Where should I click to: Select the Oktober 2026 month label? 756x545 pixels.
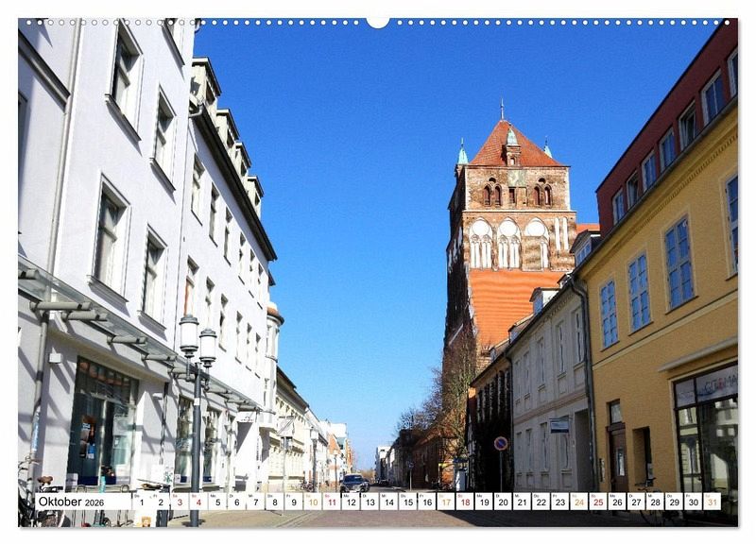click(x=72, y=502)
